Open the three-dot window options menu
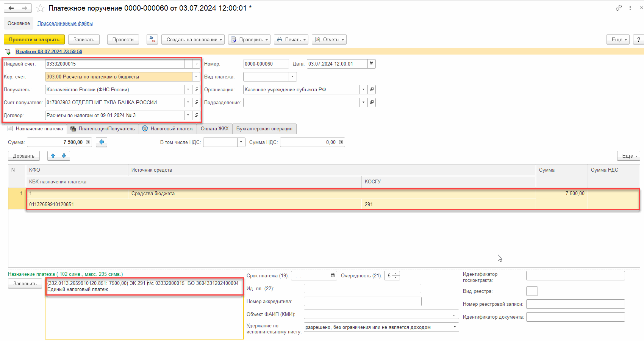 (630, 8)
